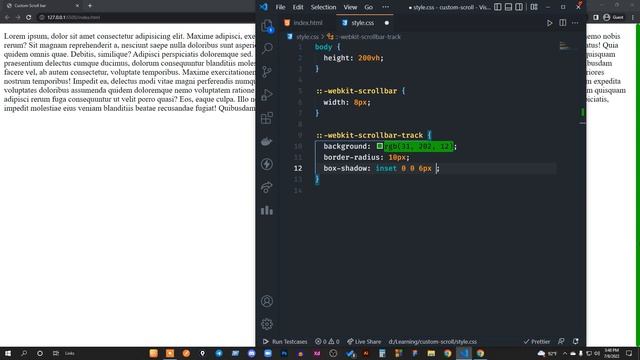
Task: Open the Selection menu
Action: [323, 7]
